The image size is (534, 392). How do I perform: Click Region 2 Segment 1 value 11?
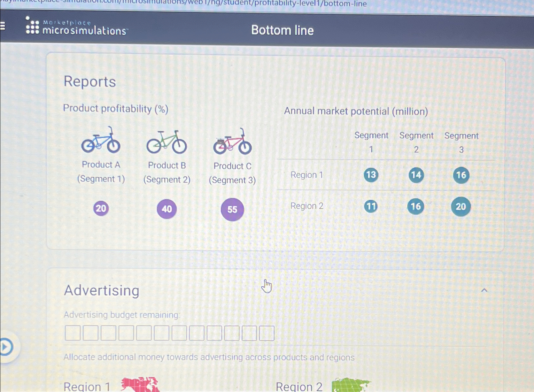(371, 206)
